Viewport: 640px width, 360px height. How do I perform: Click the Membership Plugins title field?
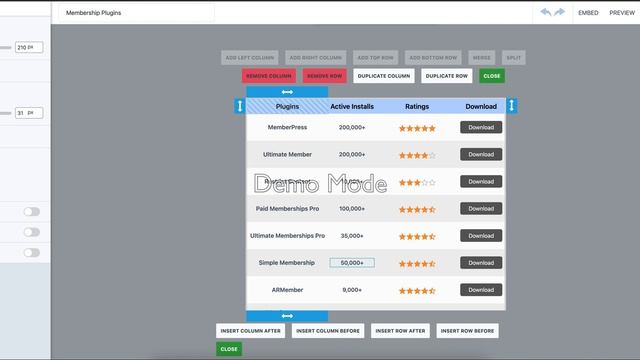[136, 13]
